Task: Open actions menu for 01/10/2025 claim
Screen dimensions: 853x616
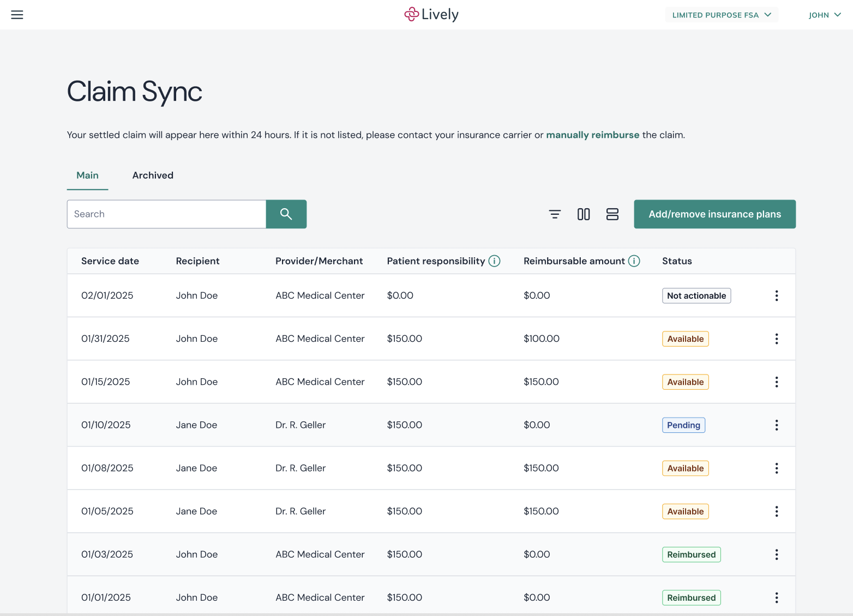Action: pyautogui.click(x=777, y=425)
